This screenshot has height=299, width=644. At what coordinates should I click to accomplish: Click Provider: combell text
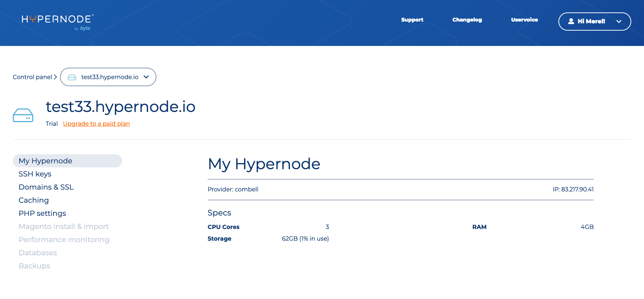(233, 189)
